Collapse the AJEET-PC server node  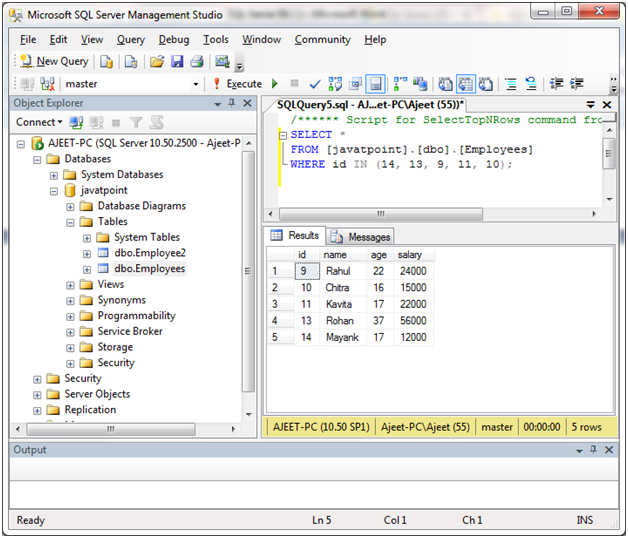(20, 144)
